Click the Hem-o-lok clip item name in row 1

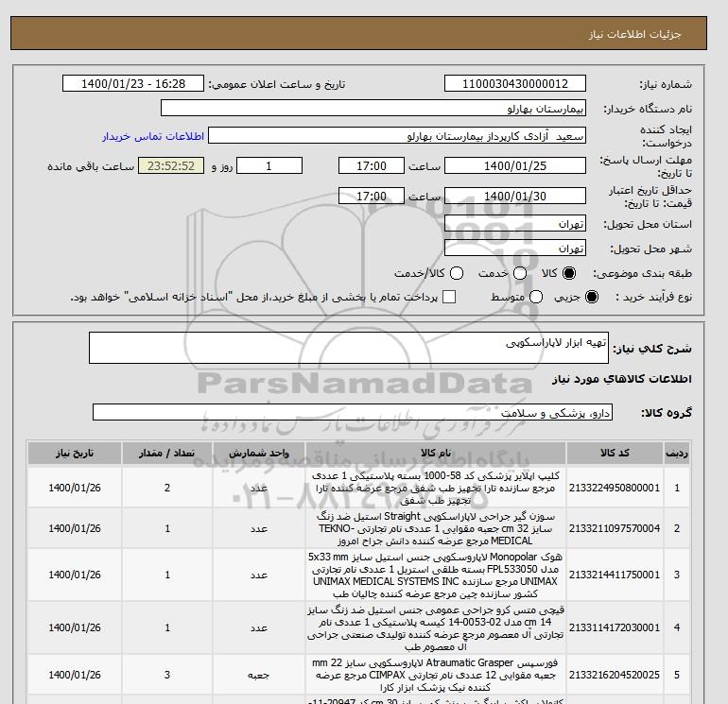point(436,488)
